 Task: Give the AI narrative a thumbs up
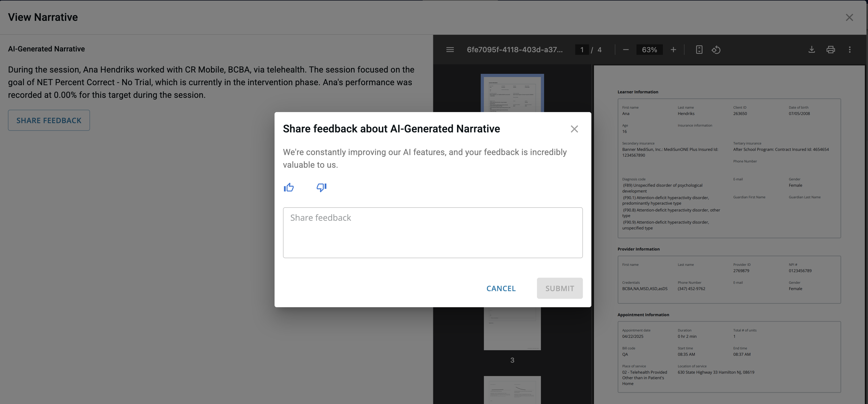coord(289,187)
